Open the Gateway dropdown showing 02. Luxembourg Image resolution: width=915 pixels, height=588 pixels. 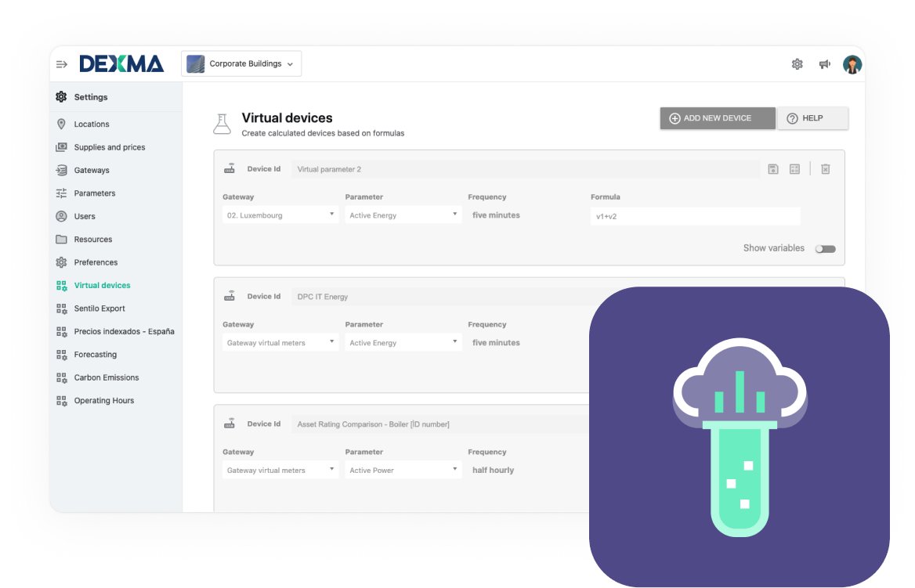click(280, 215)
